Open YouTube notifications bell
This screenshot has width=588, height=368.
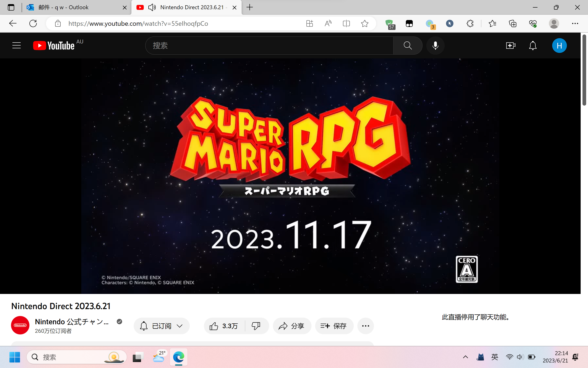[533, 46]
